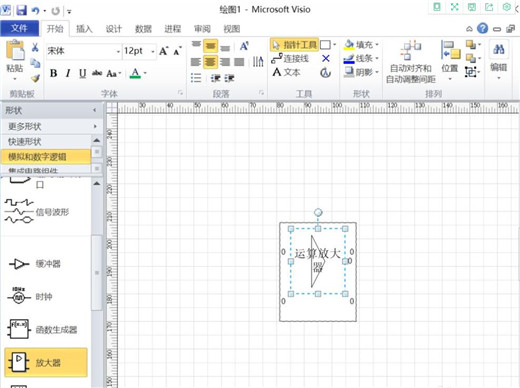This screenshot has height=388, width=520.
Task: Select the 缓冲器 buffer shape
Action: 35,264
